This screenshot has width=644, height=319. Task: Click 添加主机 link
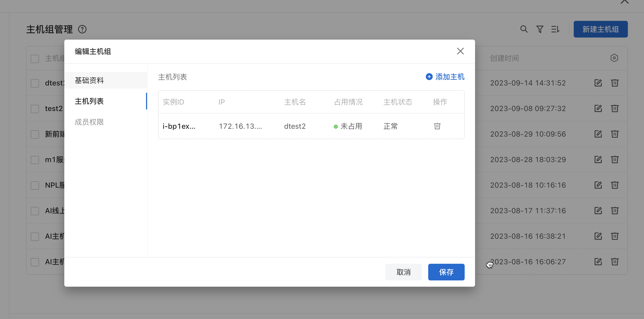pyautogui.click(x=445, y=77)
